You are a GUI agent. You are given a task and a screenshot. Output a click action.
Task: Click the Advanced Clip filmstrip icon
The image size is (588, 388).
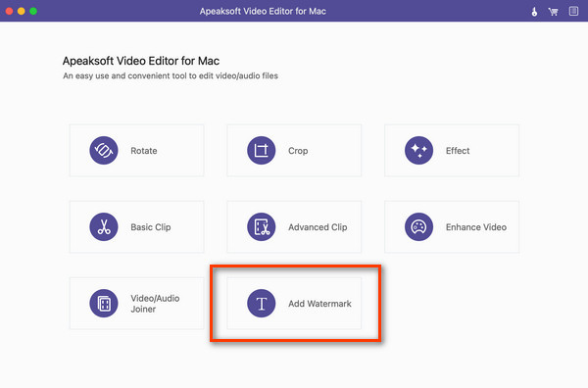tap(262, 227)
